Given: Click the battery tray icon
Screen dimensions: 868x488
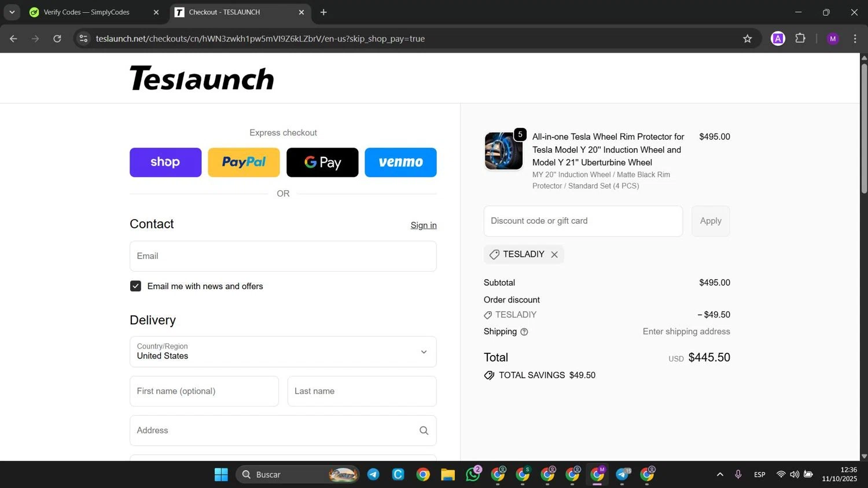Looking at the screenshot, I should pos(808,475).
